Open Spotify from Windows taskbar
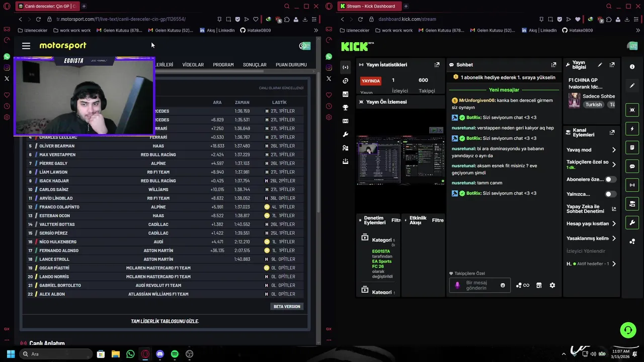 tap(175, 354)
